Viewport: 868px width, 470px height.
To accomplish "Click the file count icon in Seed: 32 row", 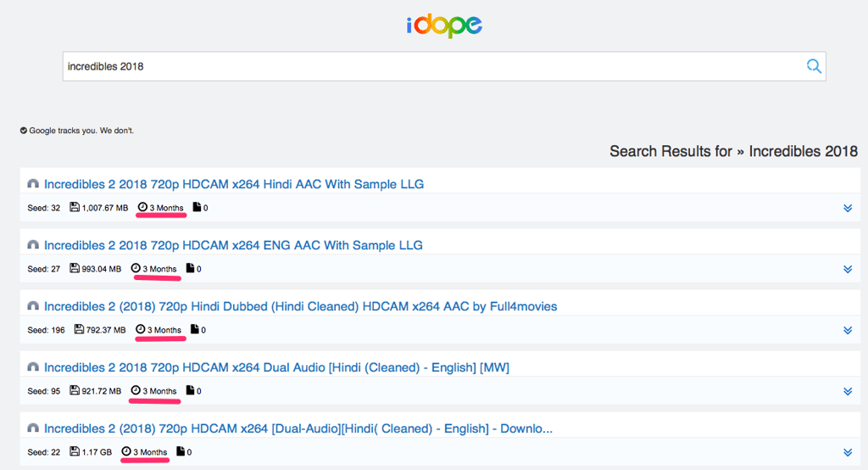I will pos(197,207).
